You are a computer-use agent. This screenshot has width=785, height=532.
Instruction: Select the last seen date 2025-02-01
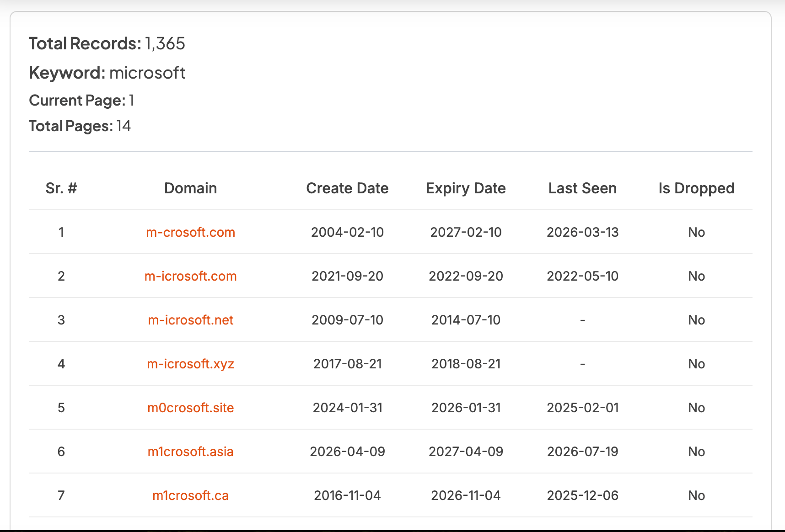coord(582,408)
